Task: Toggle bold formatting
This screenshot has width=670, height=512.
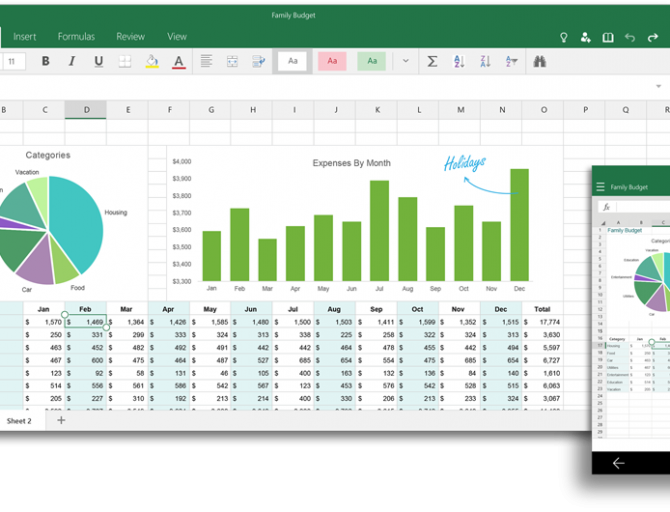Action: click(45, 61)
